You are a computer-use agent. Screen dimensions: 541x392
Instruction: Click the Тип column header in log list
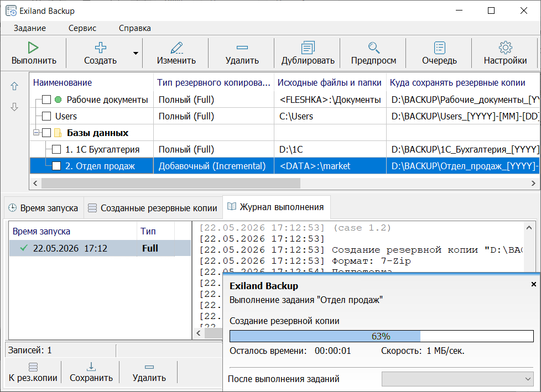click(155, 231)
